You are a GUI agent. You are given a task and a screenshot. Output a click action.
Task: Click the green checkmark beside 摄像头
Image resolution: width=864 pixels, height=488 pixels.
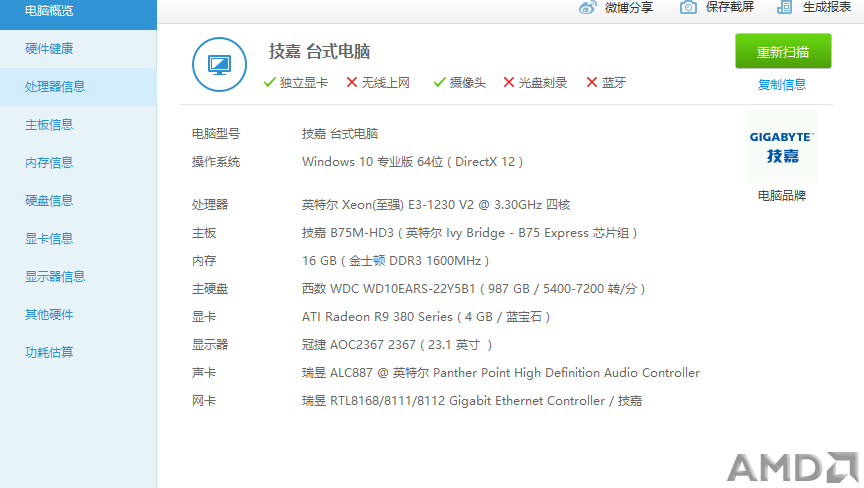tap(439, 83)
